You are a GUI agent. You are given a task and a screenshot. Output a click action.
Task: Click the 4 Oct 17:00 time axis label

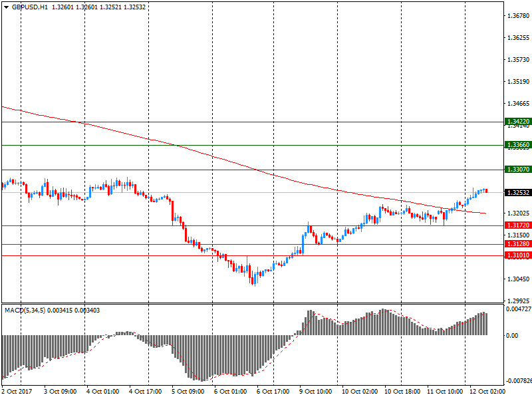point(146,391)
